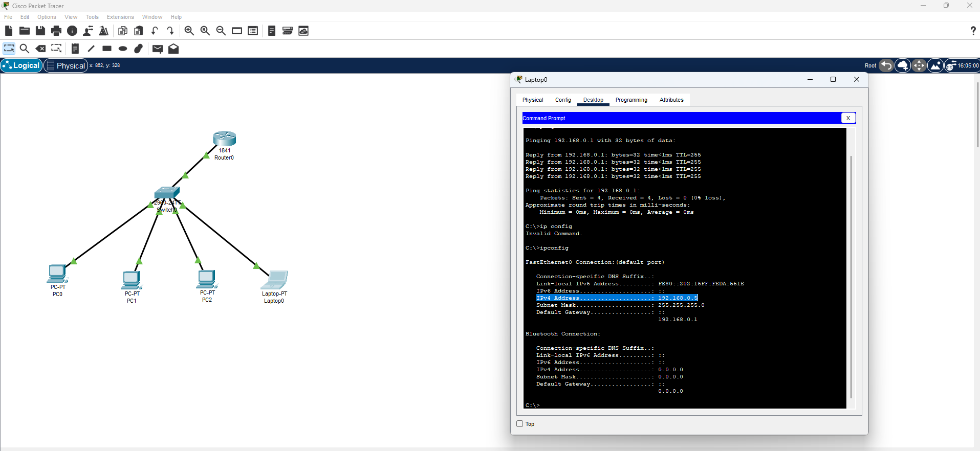Image resolution: width=980 pixels, height=451 pixels.
Task: Go back one level with Back arrow
Action: [x=886, y=65]
